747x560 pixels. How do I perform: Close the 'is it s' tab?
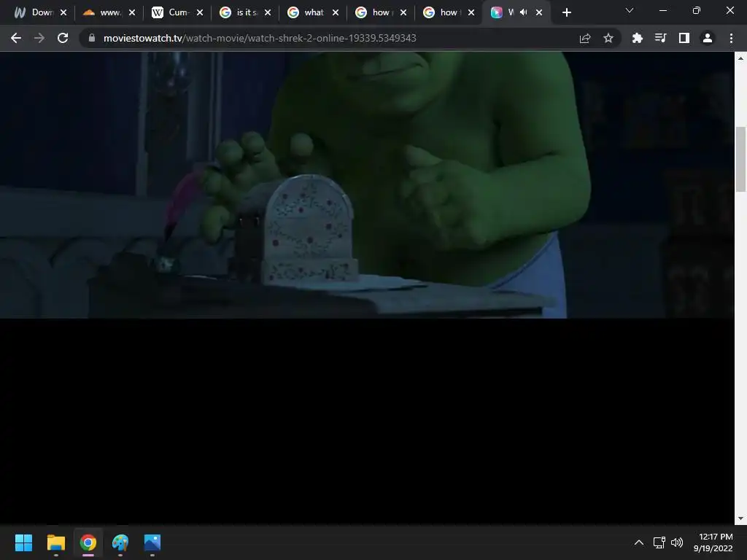(268, 12)
